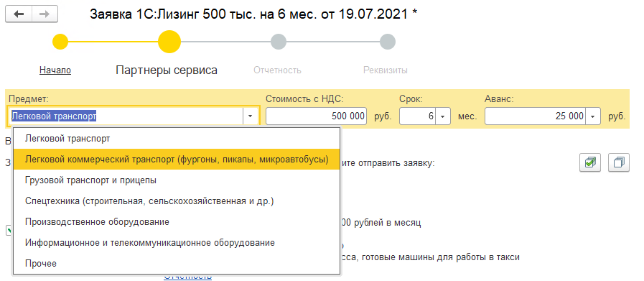Focus the Предмет field with Легковой транспорт

pos(126,116)
